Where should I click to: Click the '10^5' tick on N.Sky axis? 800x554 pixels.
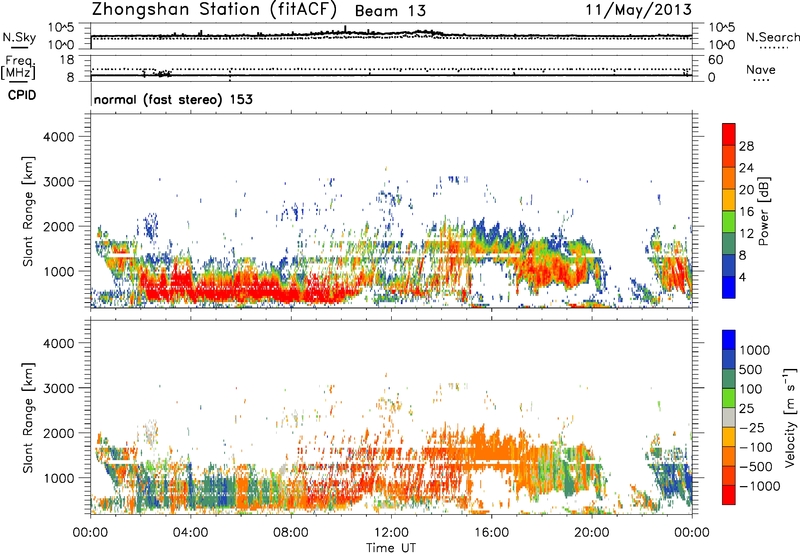point(61,28)
